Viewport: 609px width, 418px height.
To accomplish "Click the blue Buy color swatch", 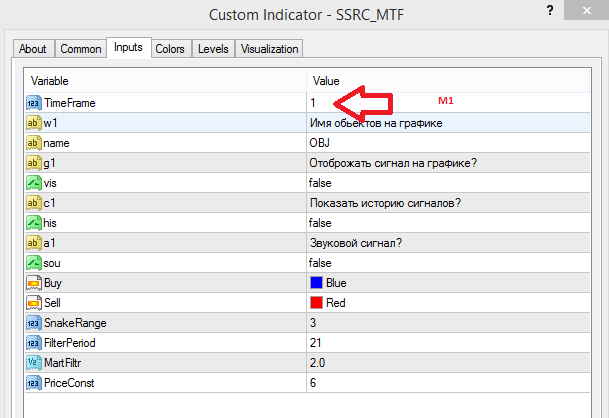I will [316, 283].
